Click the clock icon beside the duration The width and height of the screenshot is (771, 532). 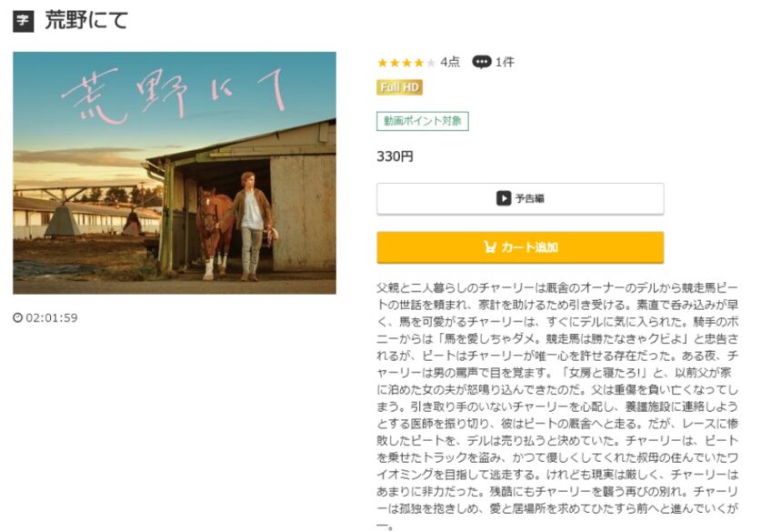17,317
